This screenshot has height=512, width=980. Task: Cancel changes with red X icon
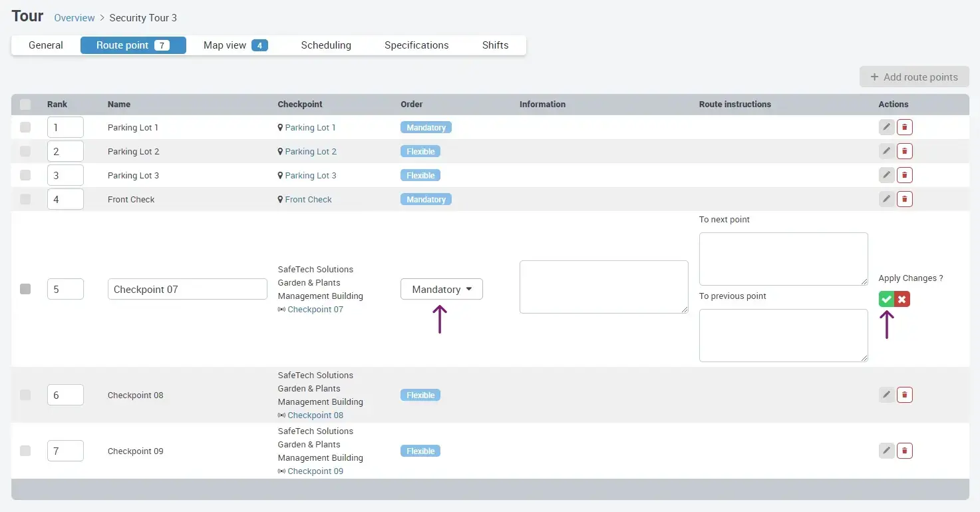coord(902,300)
